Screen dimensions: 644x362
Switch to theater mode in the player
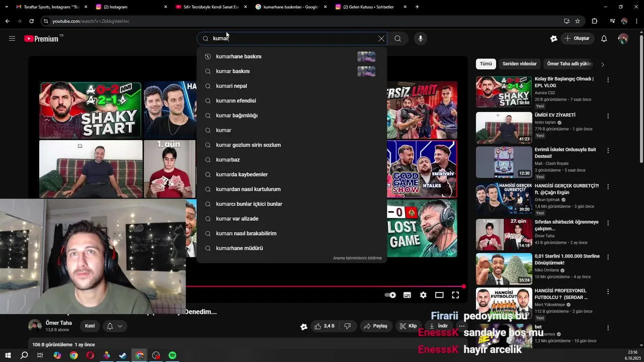[x=439, y=295]
